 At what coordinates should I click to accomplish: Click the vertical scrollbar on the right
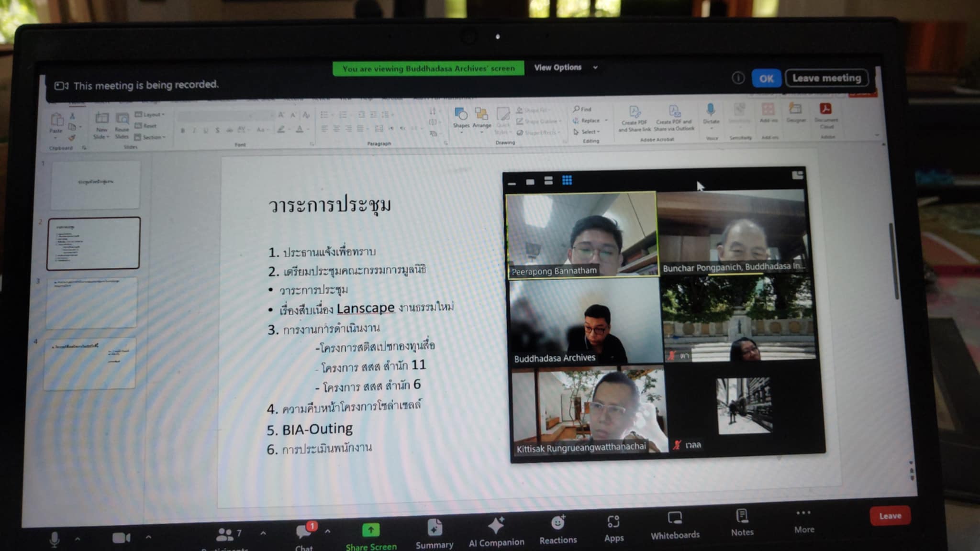tap(893, 261)
